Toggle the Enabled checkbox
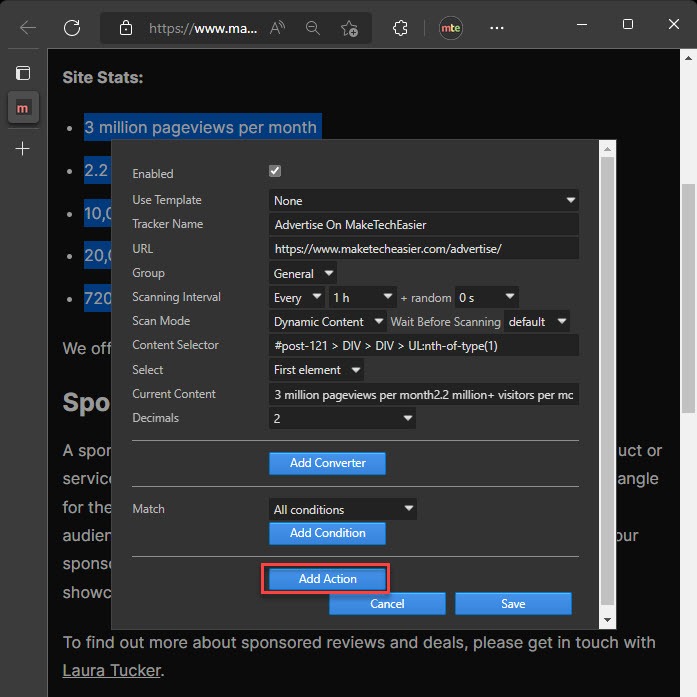 pyautogui.click(x=275, y=171)
